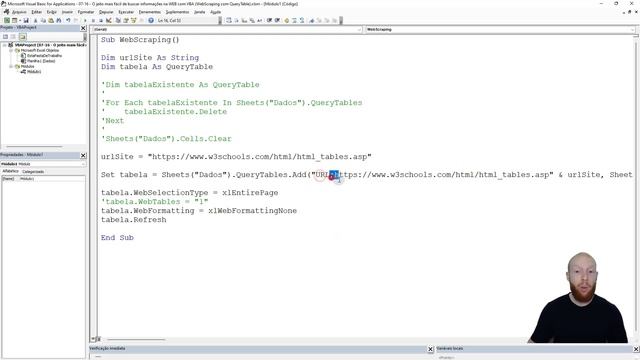Click the Undo toolbar icon
The image size is (640, 360).
(x=68, y=20)
